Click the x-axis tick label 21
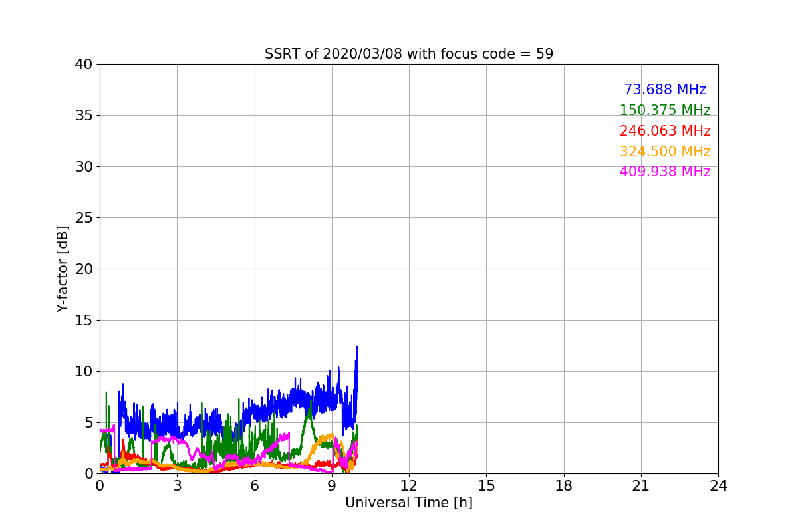 click(x=641, y=486)
